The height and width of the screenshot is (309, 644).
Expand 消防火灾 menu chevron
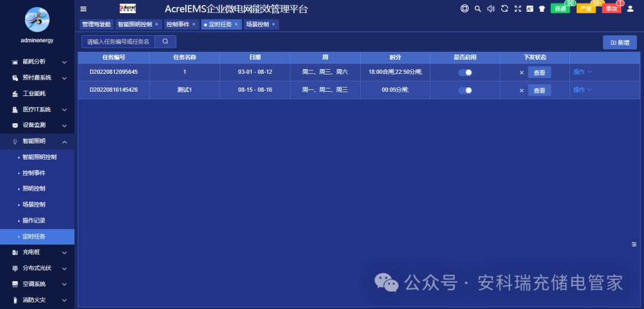click(64, 300)
